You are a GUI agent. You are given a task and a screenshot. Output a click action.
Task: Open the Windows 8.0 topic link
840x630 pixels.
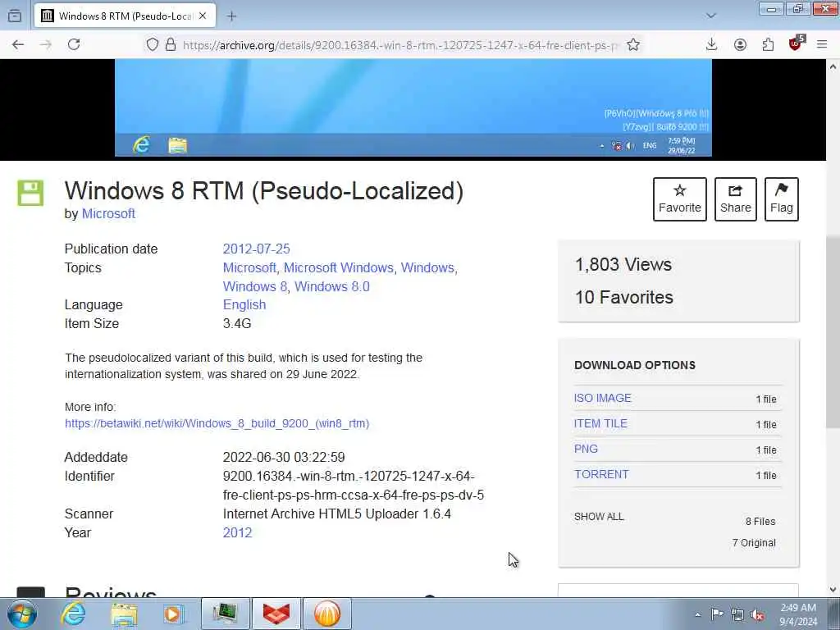(x=332, y=286)
